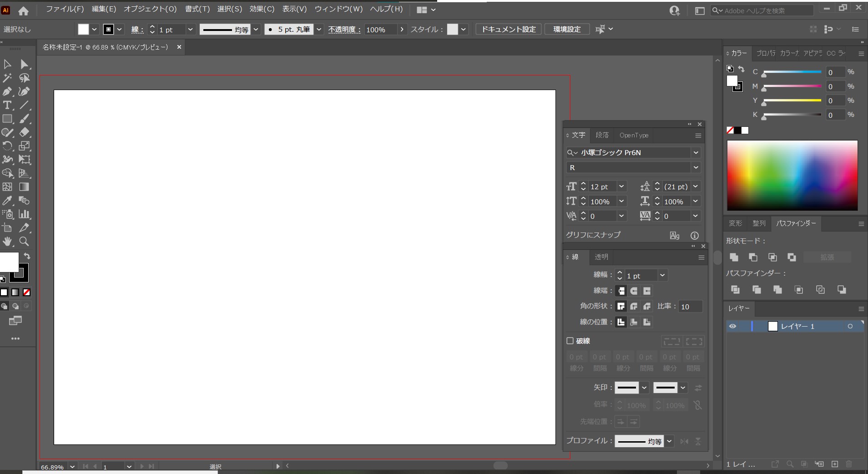Select the Direct Selection tool
The width and height of the screenshot is (868, 474).
tap(24, 64)
